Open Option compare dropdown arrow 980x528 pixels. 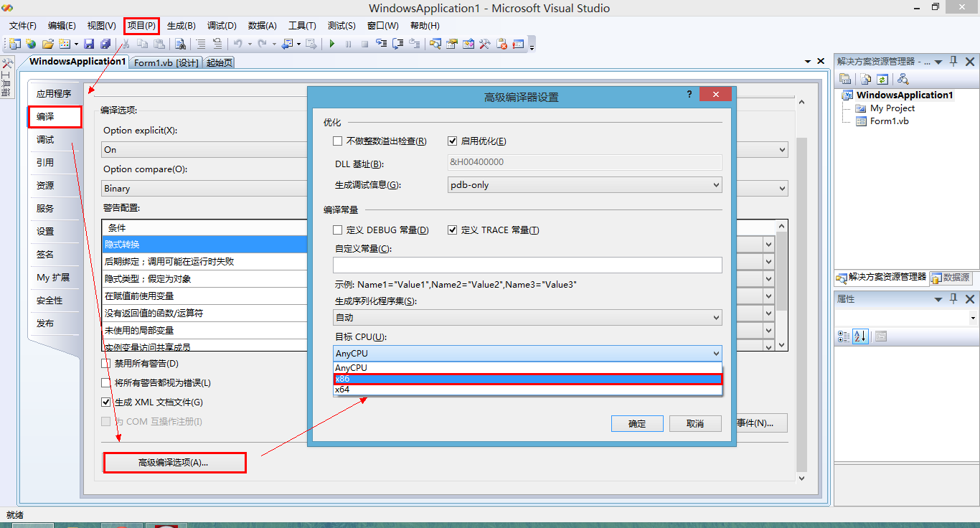coord(782,189)
